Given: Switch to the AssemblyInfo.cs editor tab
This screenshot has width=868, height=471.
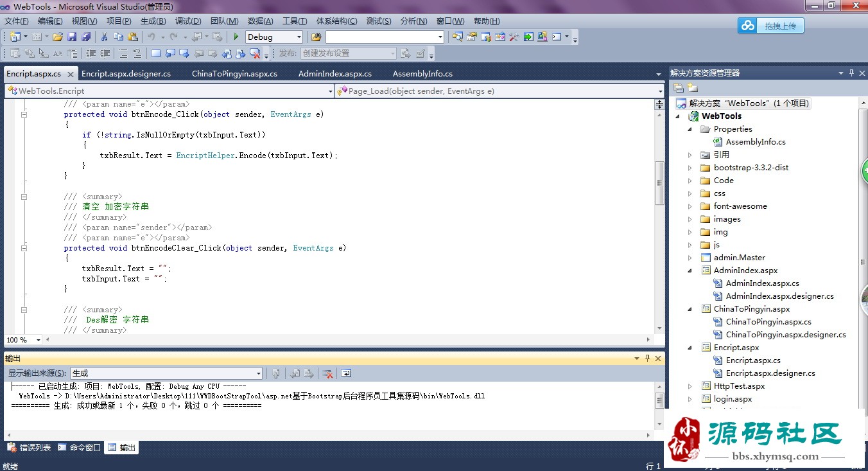Looking at the screenshot, I should click(422, 74).
